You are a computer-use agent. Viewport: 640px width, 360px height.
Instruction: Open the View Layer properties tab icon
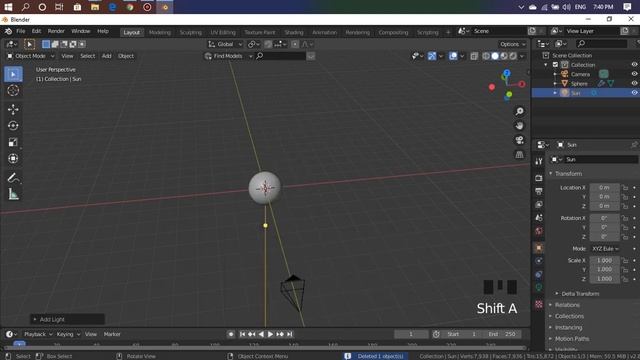[539, 204]
